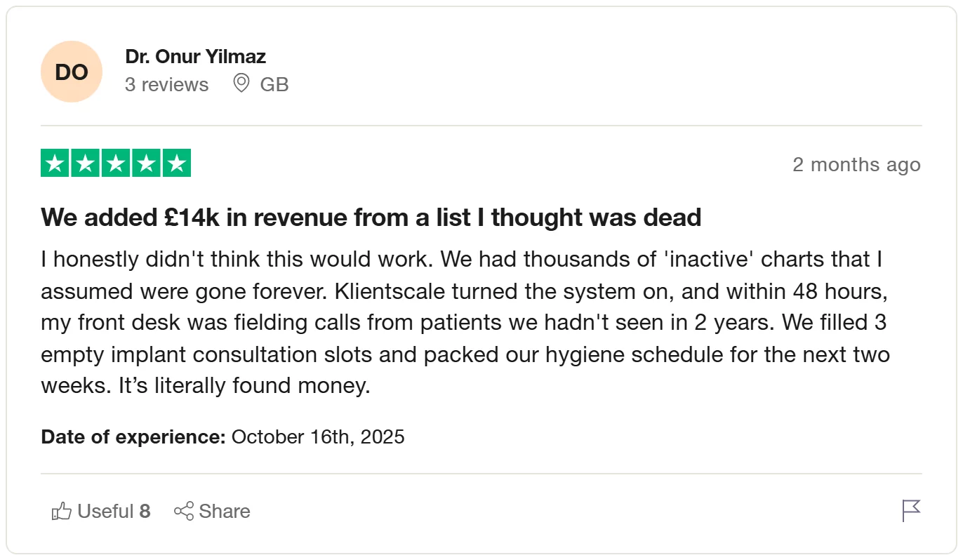Image resolution: width=963 pixels, height=560 pixels.
Task: Click the "3 reviews" count text
Action: [x=166, y=85]
